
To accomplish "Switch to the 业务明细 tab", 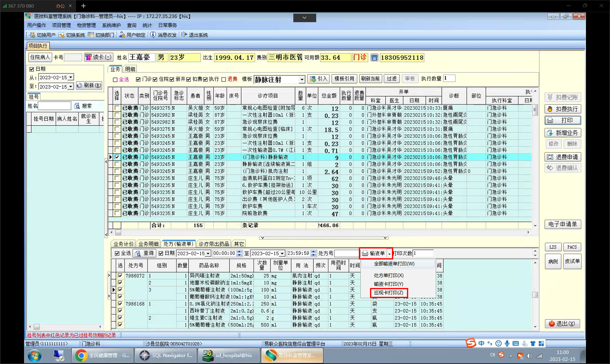I will pos(148,243).
